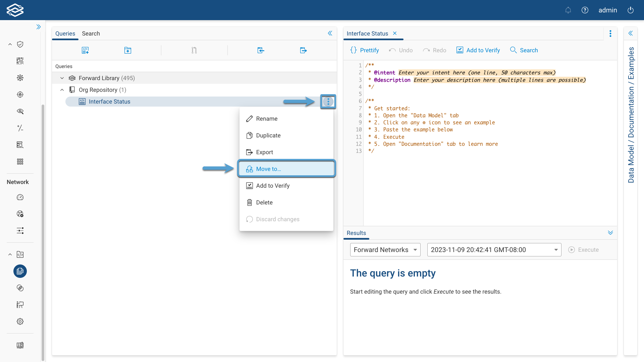
Task: Expand the Forward Library tree node
Action: coord(62,78)
